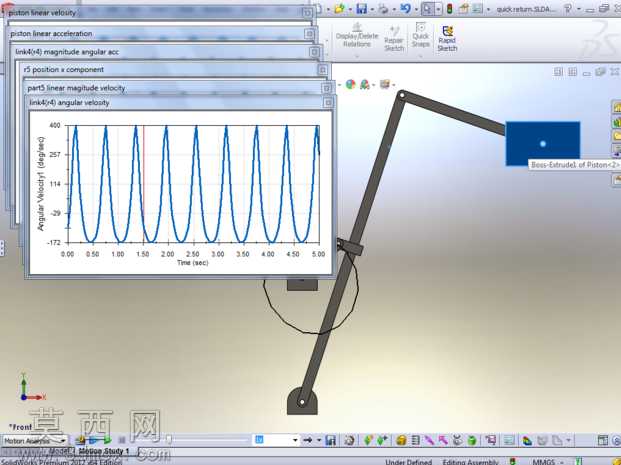
Task: Toggle the Autokey button
Action: pos(368,440)
